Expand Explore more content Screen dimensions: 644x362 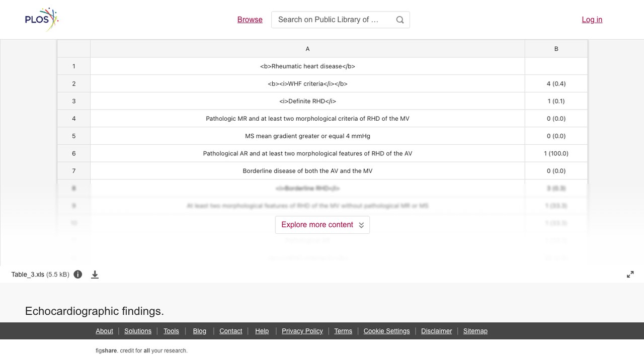click(x=323, y=225)
